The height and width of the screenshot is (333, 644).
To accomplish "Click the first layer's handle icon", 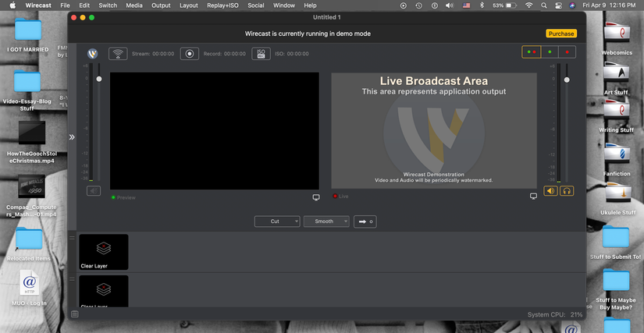I will pos(72,238).
